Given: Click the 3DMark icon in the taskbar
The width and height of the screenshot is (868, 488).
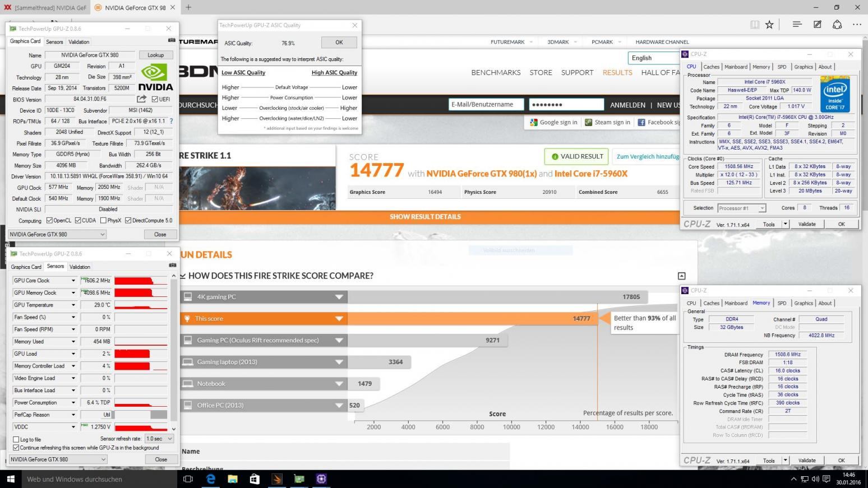Looking at the screenshot, I should [x=276, y=479].
